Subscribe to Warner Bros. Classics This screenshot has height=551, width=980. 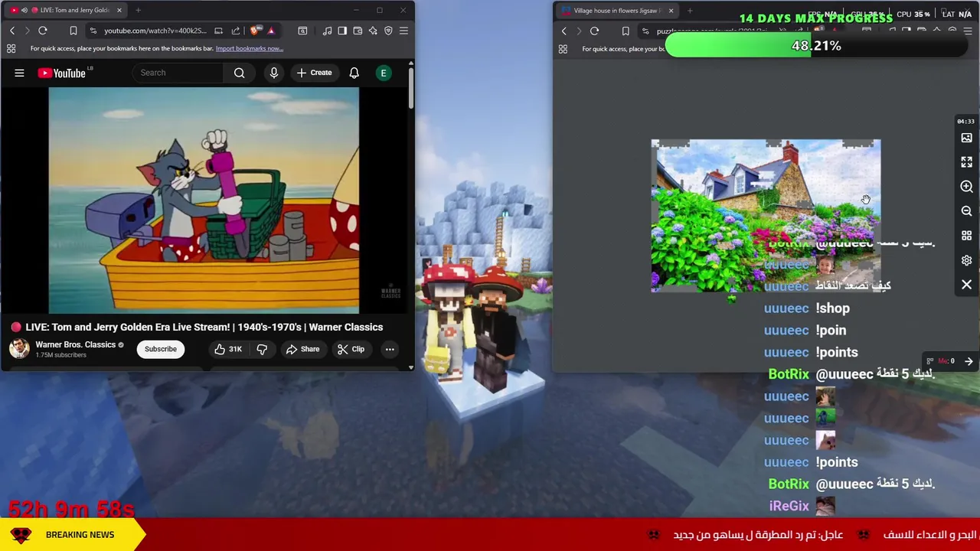161,349
